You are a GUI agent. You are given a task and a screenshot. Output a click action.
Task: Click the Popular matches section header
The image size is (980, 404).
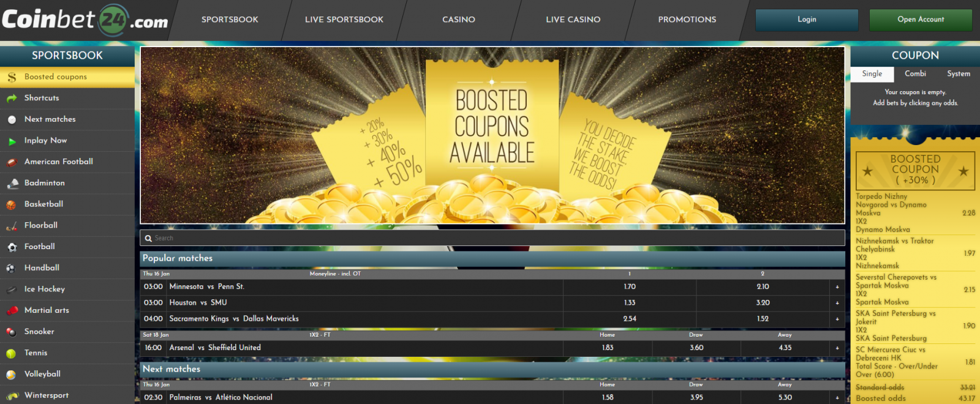[492, 258]
